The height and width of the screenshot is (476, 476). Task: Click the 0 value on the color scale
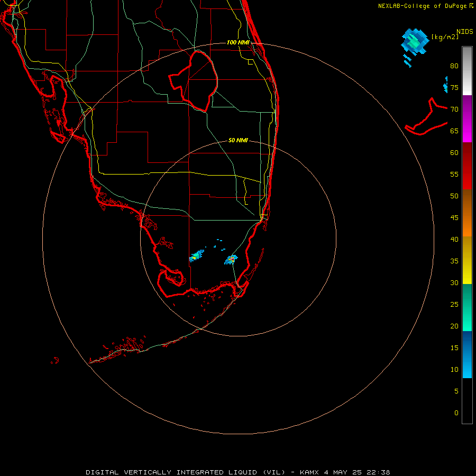tap(456, 413)
